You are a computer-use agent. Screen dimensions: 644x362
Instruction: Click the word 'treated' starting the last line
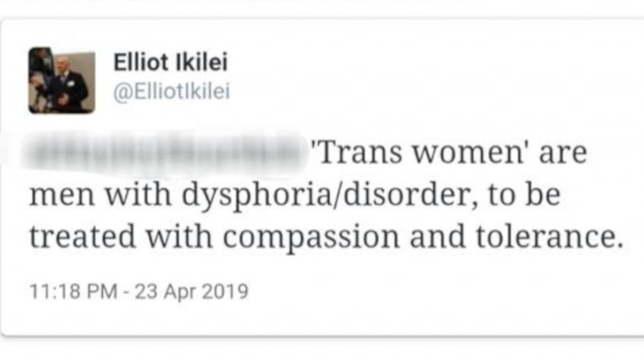coord(82,236)
